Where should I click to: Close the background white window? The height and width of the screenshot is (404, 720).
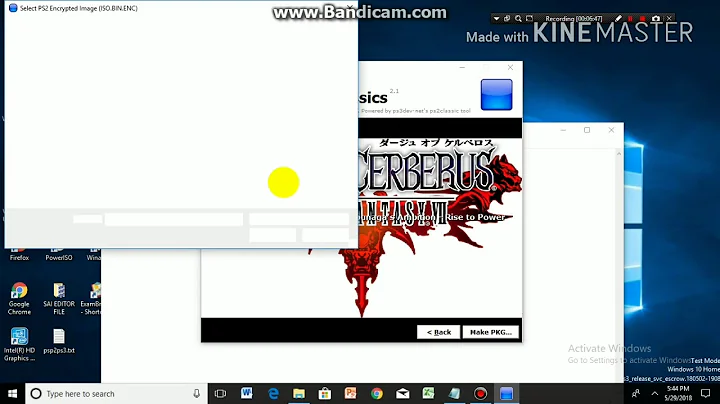pyautogui.click(x=611, y=130)
